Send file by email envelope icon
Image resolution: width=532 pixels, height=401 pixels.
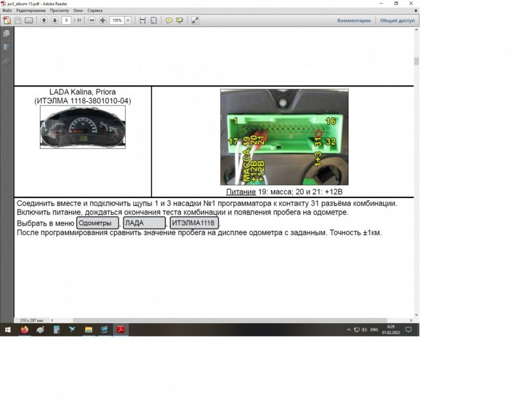pyautogui.click(x=29, y=20)
